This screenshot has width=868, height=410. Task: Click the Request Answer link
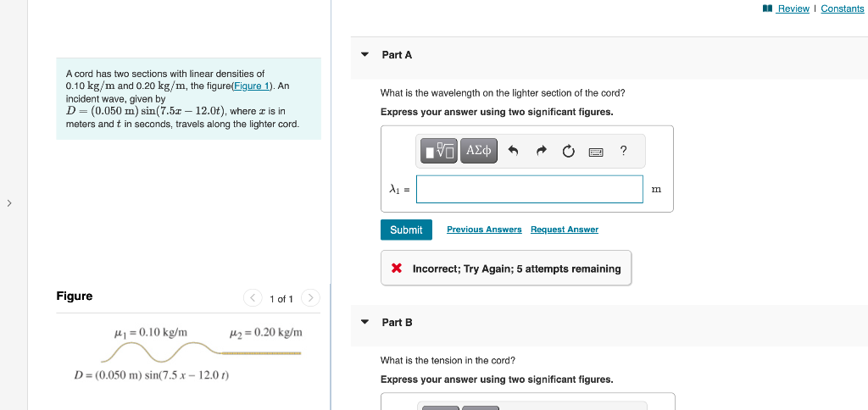point(564,229)
